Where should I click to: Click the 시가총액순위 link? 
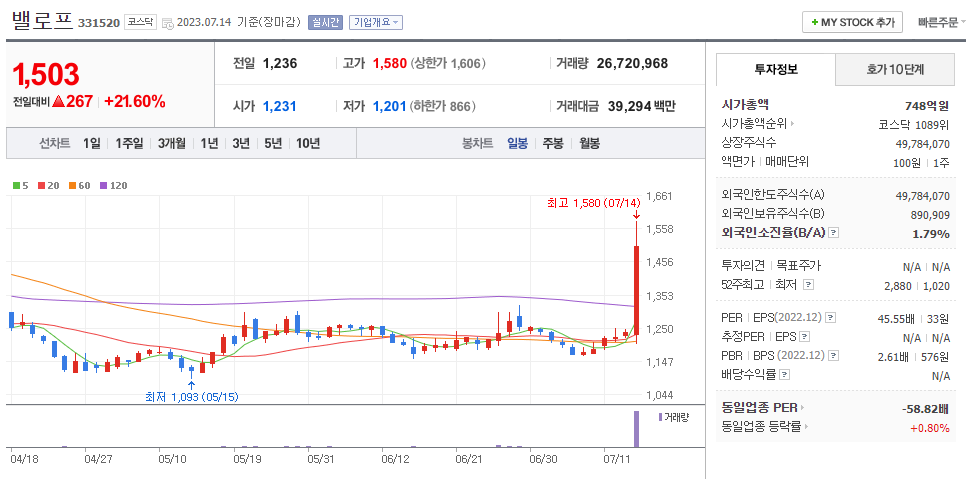pos(754,124)
